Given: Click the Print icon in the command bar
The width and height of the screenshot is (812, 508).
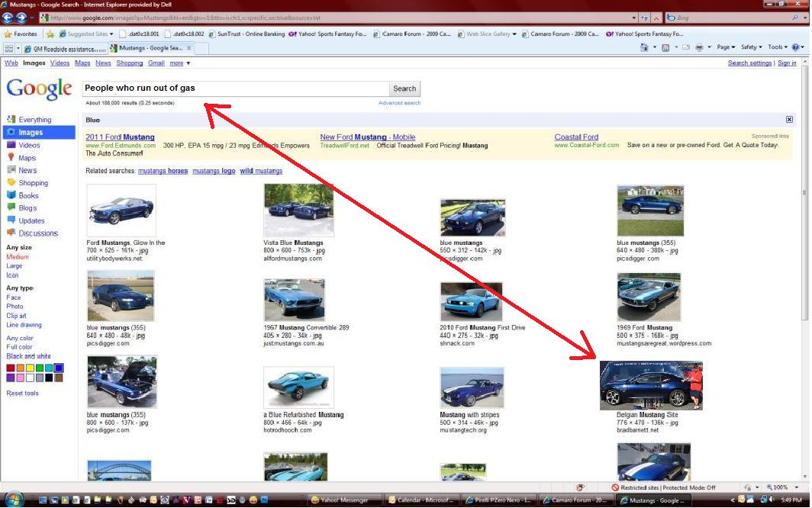Looking at the screenshot, I should 700,47.
